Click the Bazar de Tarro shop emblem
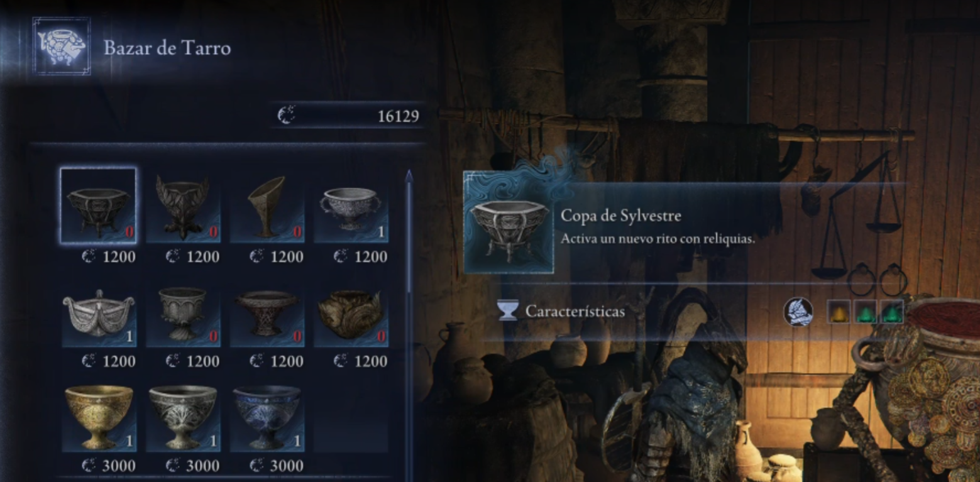 (x=62, y=47)
